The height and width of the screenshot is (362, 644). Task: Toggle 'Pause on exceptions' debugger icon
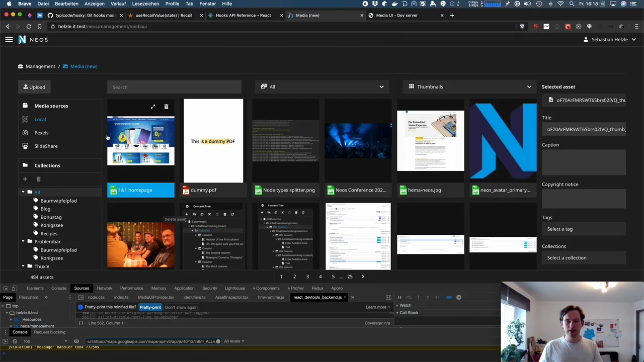click(x=458, y=297)
